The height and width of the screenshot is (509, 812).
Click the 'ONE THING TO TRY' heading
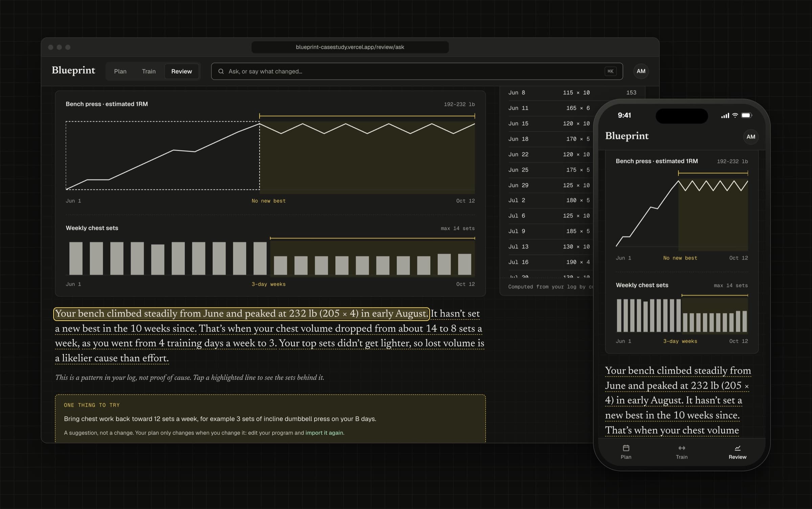(92, 405)
